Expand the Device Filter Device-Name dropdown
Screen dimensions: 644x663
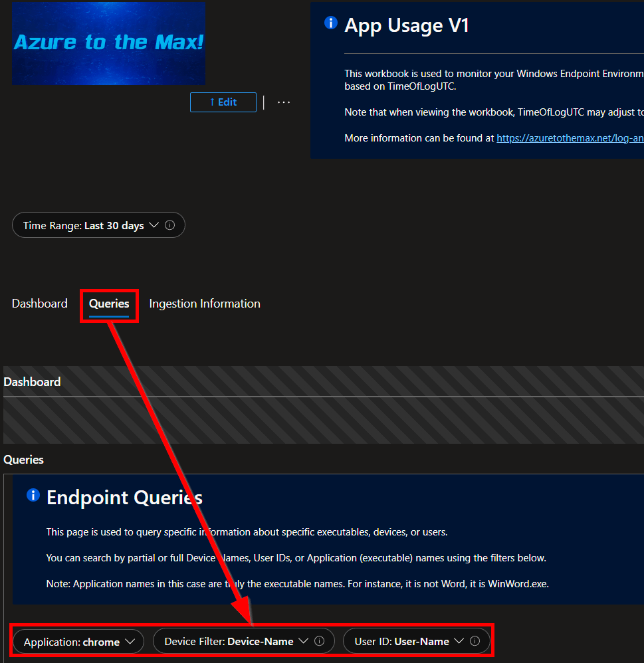click(x=237, y=641)
